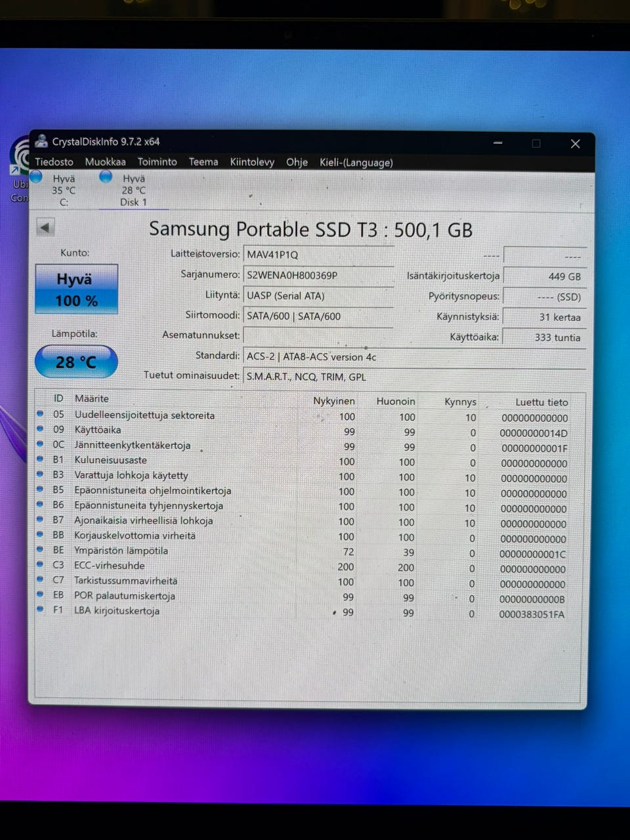The image size is (630, 840).
Task: Click the status dot for row B6
Action: (x=40, y=505)
